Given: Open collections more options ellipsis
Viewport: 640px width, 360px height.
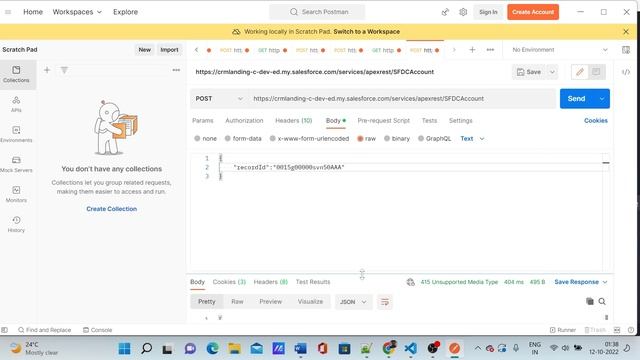Looking at the screenshot, I should [x=176, y=70].
